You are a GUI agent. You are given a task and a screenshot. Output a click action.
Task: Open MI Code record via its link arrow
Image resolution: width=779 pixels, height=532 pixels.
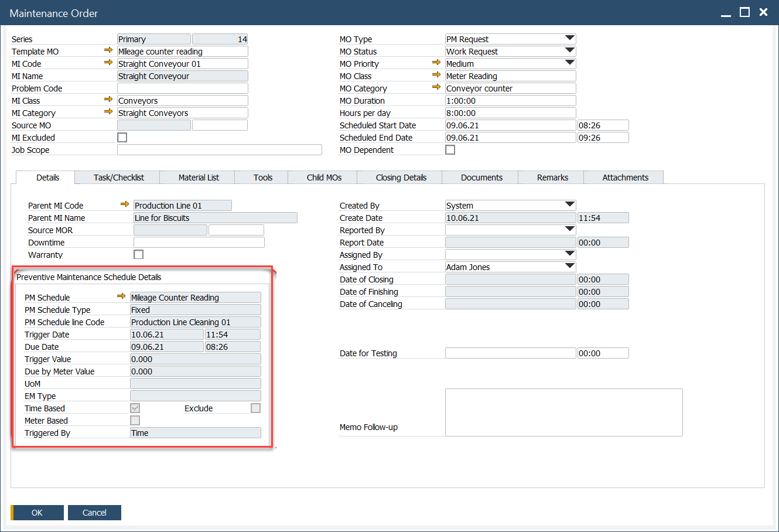pyautogui.click(x=108, y=63)
